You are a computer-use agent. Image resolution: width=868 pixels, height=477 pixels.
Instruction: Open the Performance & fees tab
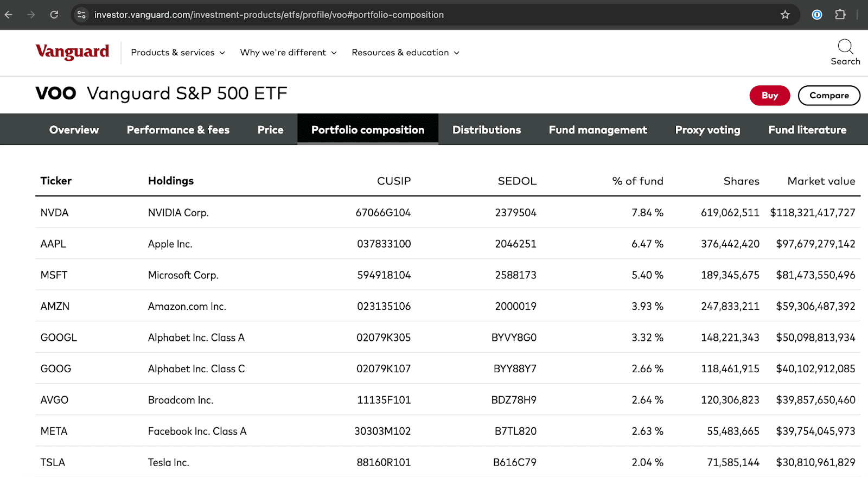pyautogui.click(x=178, y=130)
